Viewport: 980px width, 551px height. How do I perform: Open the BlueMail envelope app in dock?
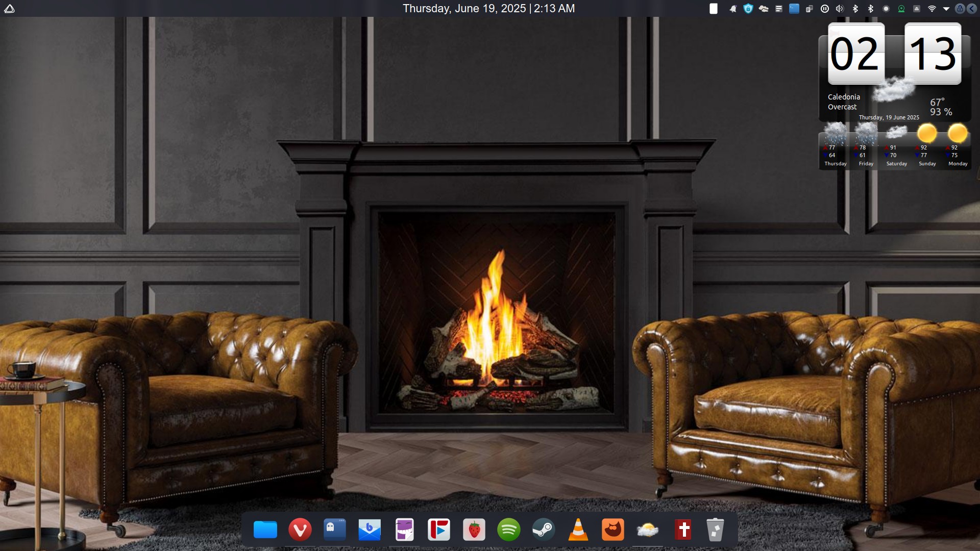pyautogui.click(x=369, y=530)
